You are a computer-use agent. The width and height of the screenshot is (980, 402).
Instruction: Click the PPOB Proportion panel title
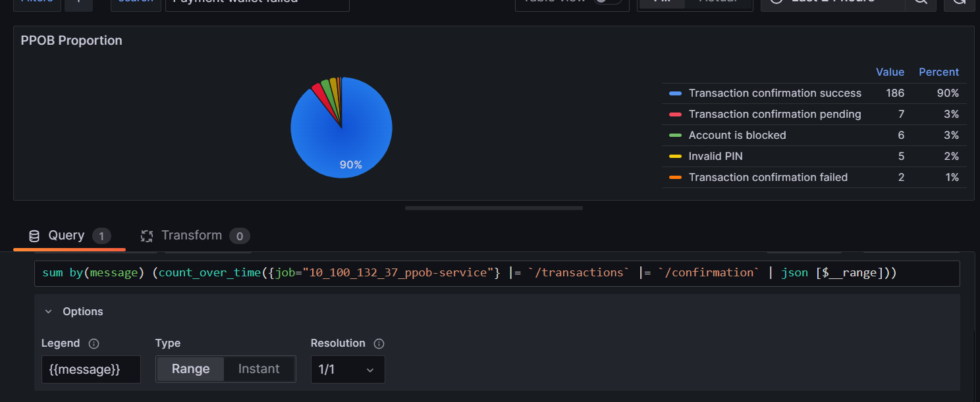(x=72, y=40)
